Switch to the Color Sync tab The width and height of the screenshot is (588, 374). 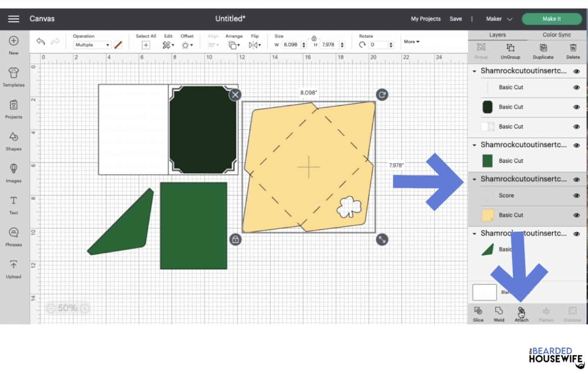pos(556,34)
